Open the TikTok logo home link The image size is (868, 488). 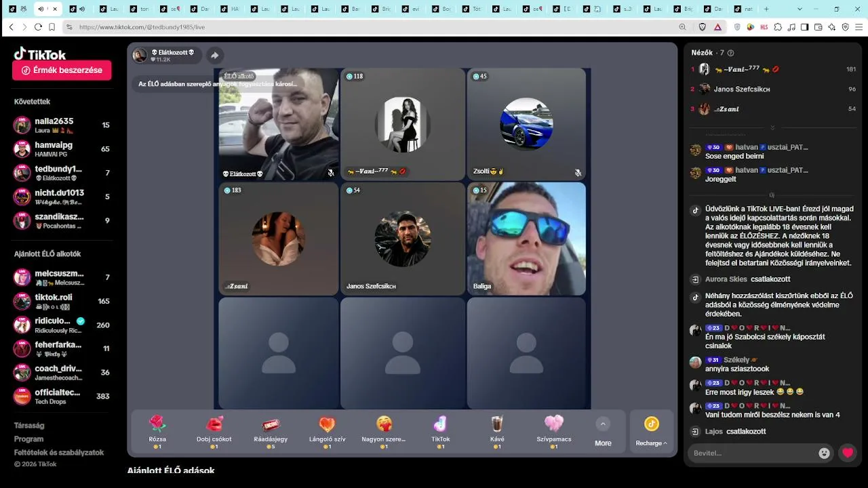click(x=40, y=54)
